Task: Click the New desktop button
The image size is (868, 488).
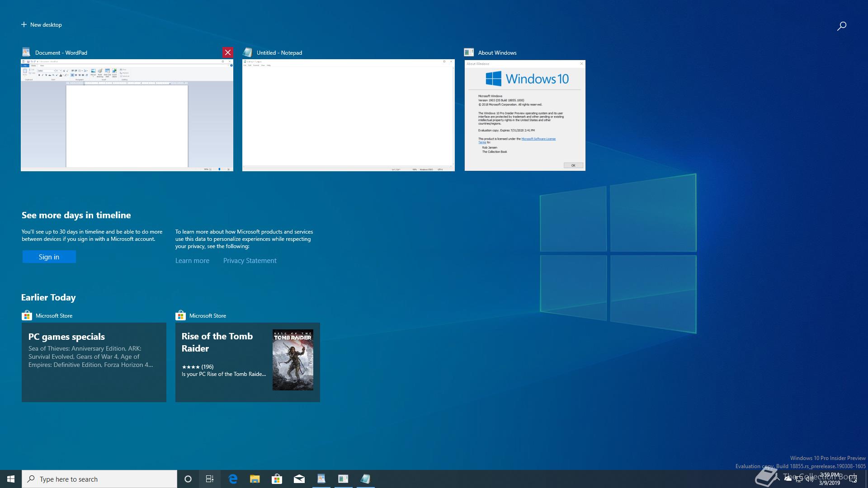Action: pos(41,25)
